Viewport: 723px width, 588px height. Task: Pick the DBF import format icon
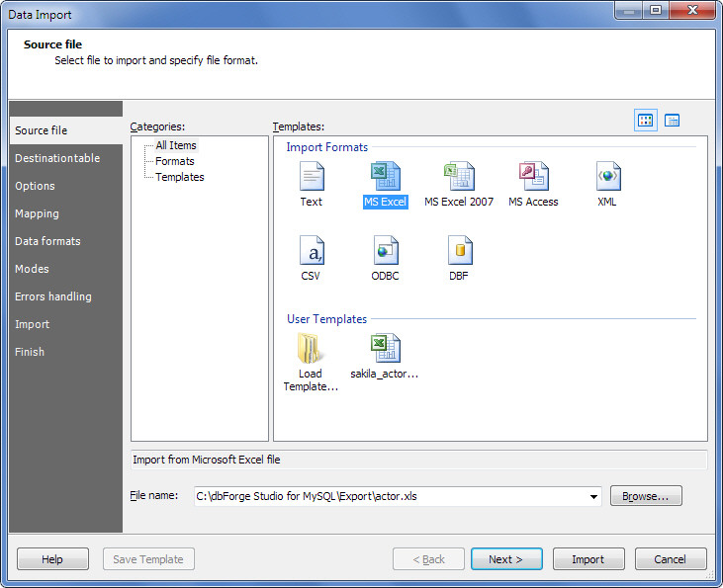point(460,250)
